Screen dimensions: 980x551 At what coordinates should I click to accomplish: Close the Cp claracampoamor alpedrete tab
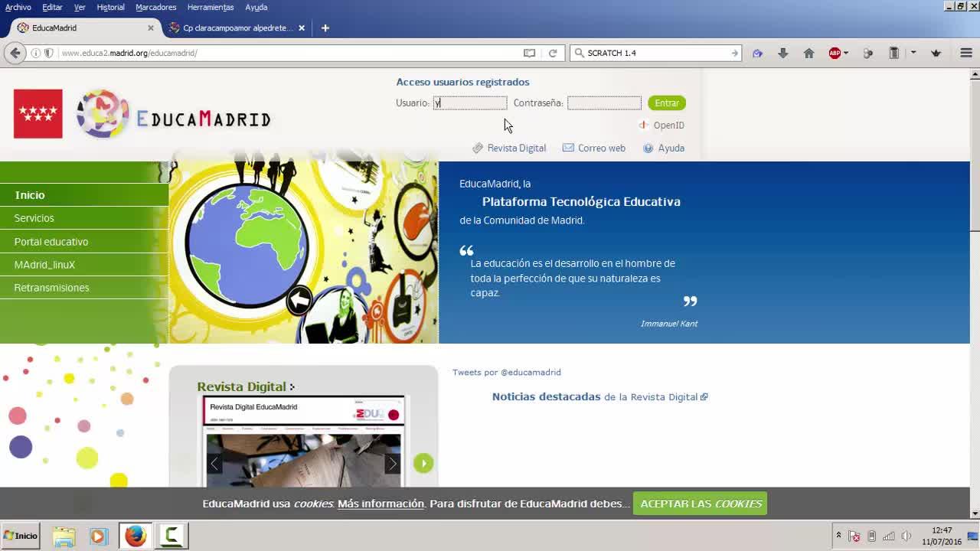coord(302,28)
